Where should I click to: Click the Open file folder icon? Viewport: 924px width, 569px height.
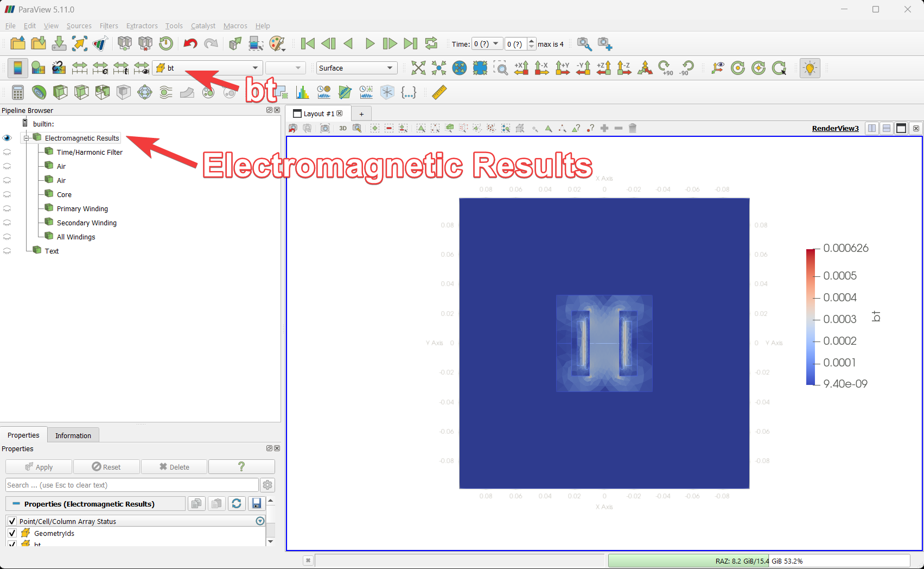click(18, 43)
